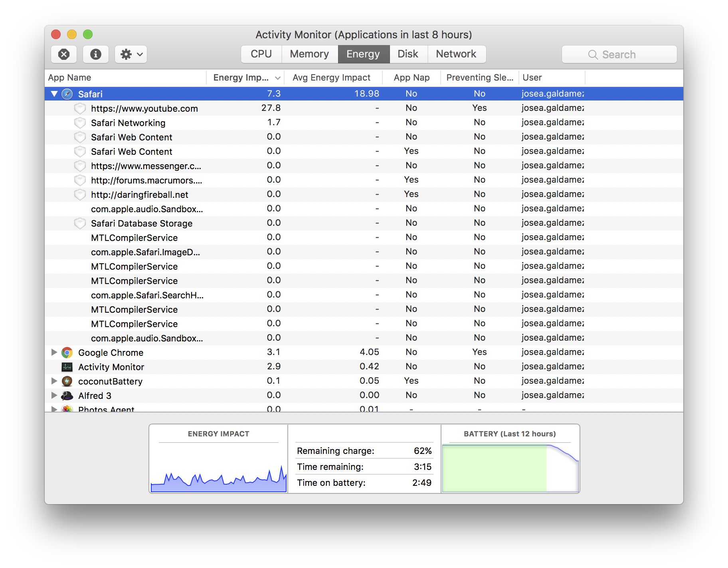The height and width of the screenshot is (568, 728).
Task: Expand the Google Chrome process group
Action: pos(54,352)
